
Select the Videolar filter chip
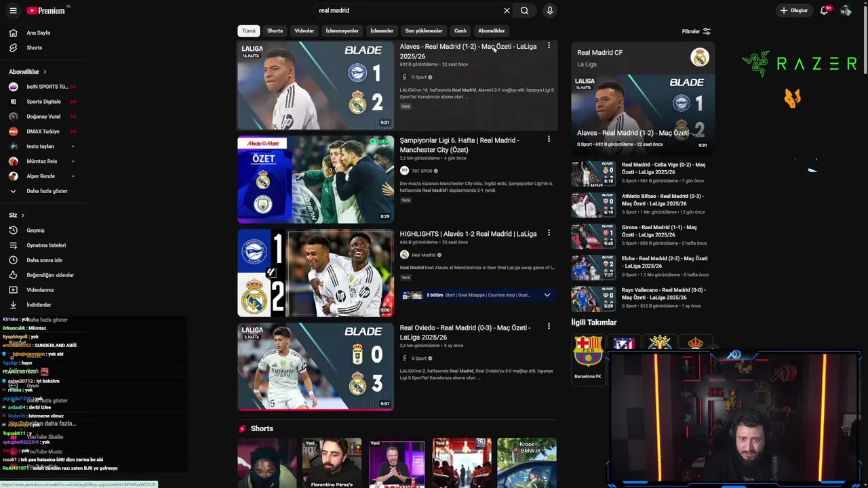[304, 30]
